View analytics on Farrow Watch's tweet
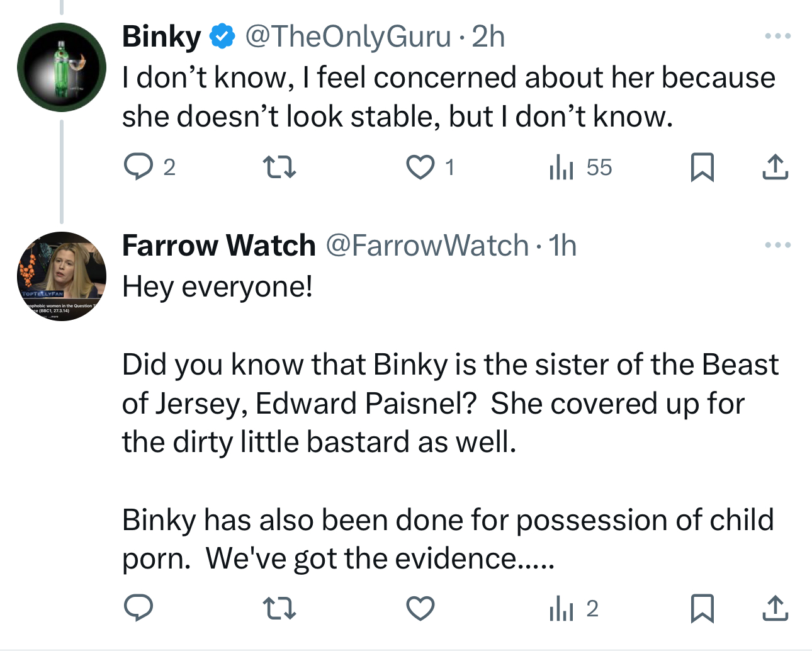The height and width of the screenshot is (651, 812). pyautogui.click(x=561, y=608)
